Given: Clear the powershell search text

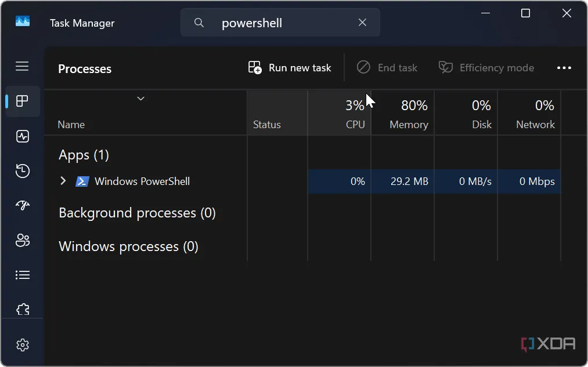Looking at the screenshot, I should 362,23.
